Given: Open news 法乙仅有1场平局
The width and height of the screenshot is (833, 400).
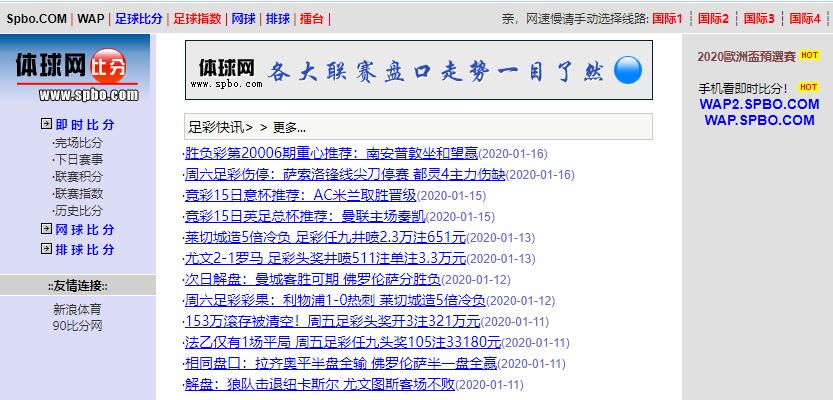Looking at the screenshot, I should pyautogui.click(x=343, y=343).
